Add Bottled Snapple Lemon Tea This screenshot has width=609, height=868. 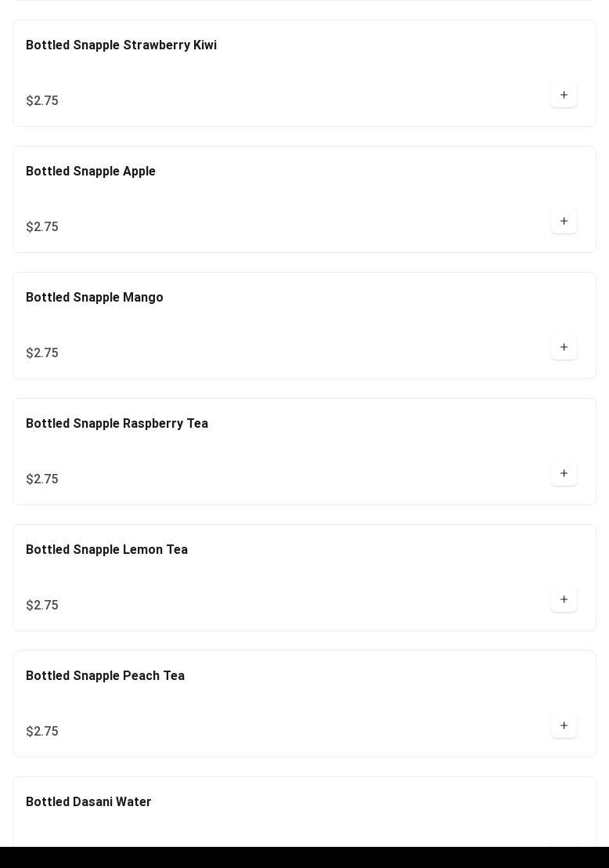coord(564,600)
